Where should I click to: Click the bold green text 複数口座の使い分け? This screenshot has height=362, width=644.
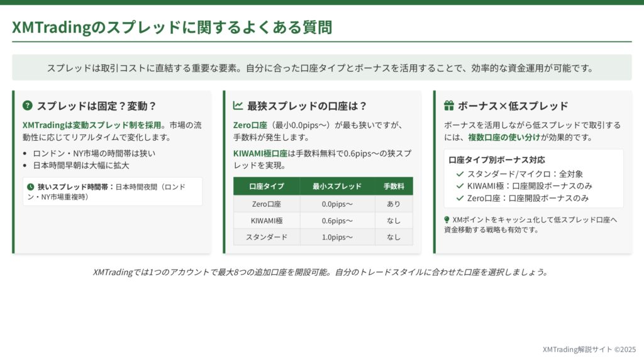(x=501, y=137)
